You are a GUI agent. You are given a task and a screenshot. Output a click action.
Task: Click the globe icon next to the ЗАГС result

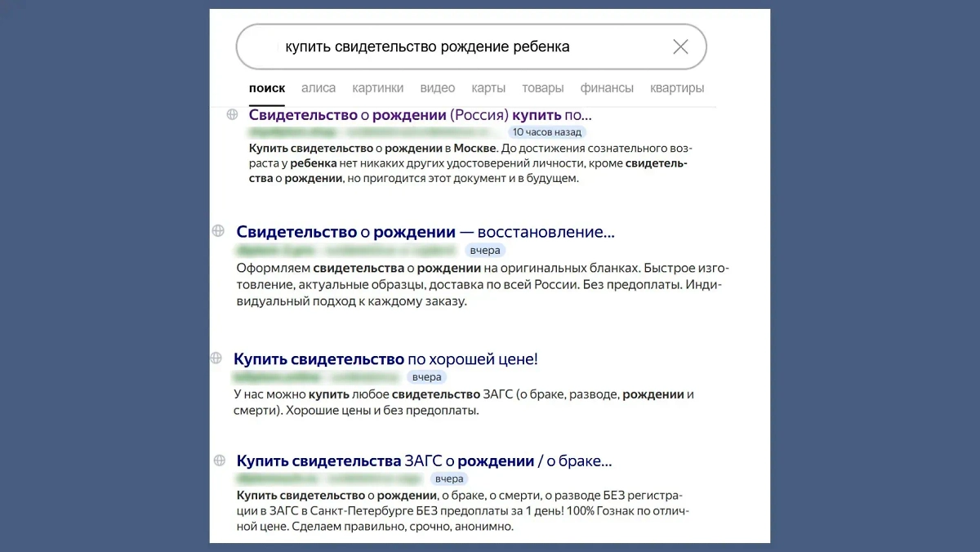coord(217,460)
